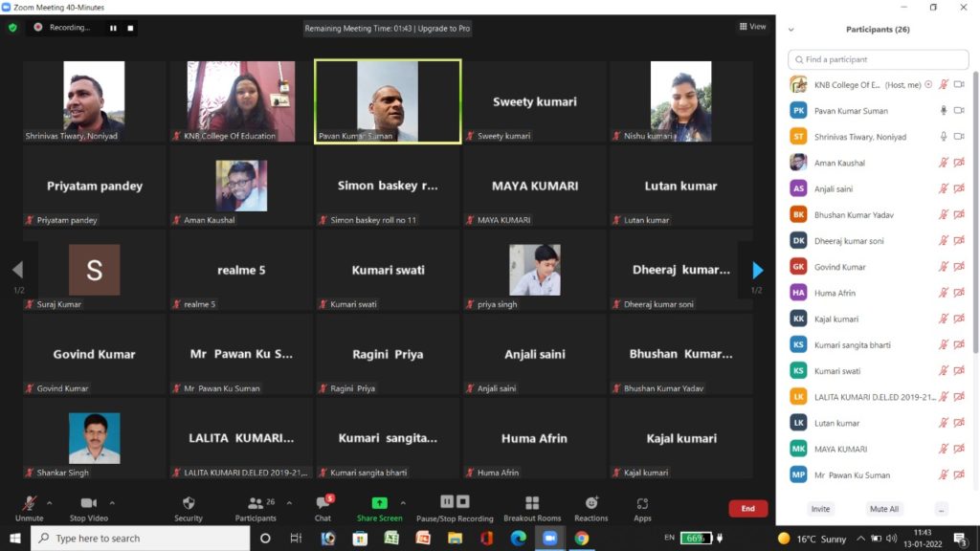Pause the recording in the bottom toolbar
The width and height of the screenshot is (980, 551).
coord(446,501)
